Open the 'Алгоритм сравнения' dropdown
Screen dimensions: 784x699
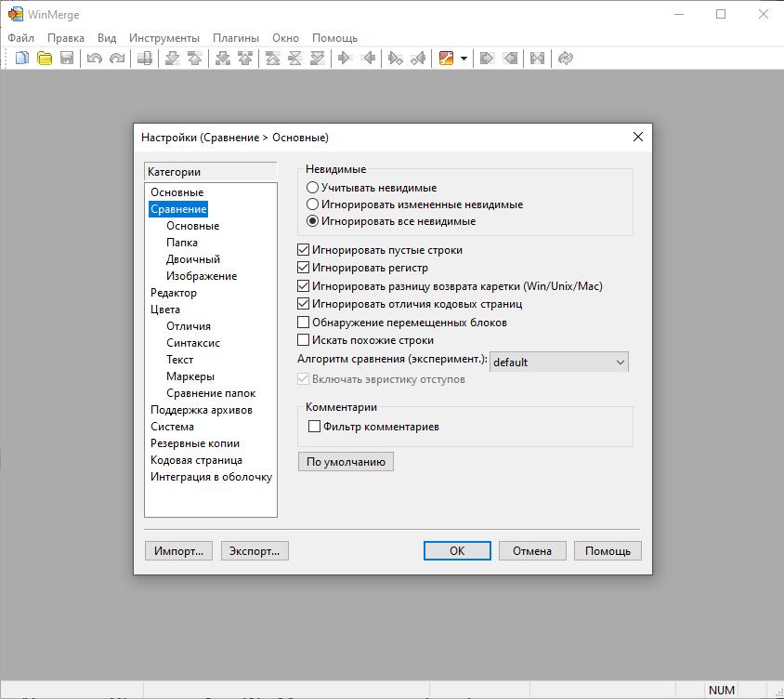pos(559,362)
